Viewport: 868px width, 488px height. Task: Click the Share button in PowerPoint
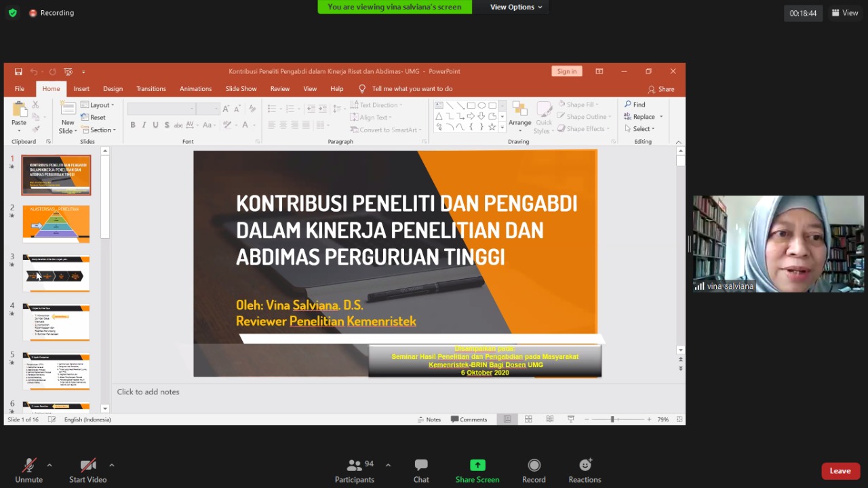661,89
